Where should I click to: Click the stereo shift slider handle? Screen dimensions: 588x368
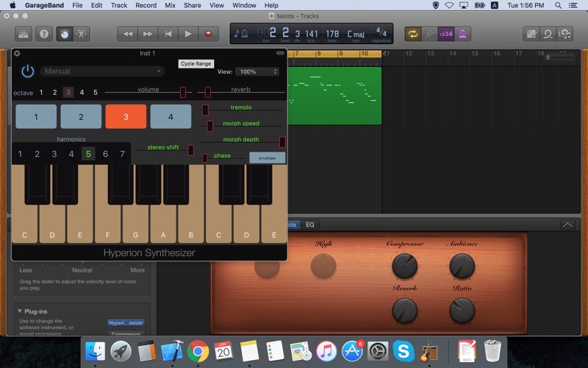tap(191, 150)
